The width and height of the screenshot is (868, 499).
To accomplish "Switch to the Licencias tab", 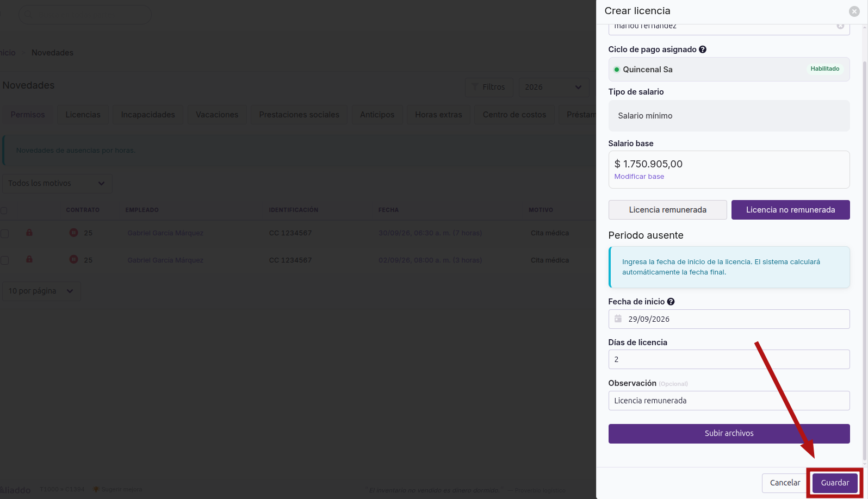I will click(83, 115).
